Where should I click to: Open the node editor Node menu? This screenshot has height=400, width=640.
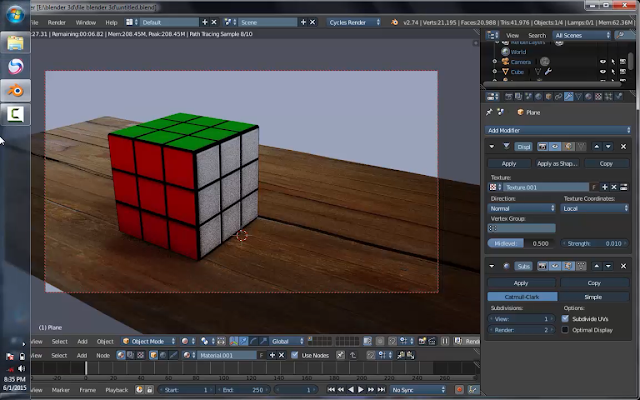click(103, 355)
